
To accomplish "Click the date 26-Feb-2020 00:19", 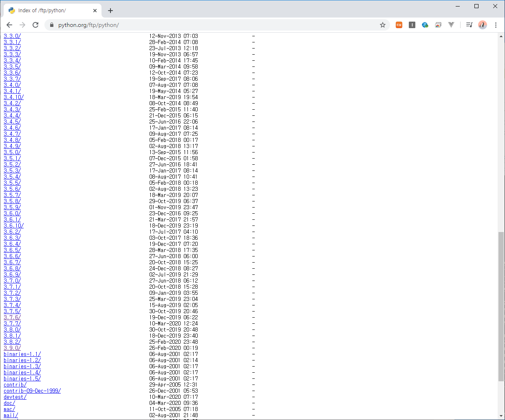I will pos(174,348).
